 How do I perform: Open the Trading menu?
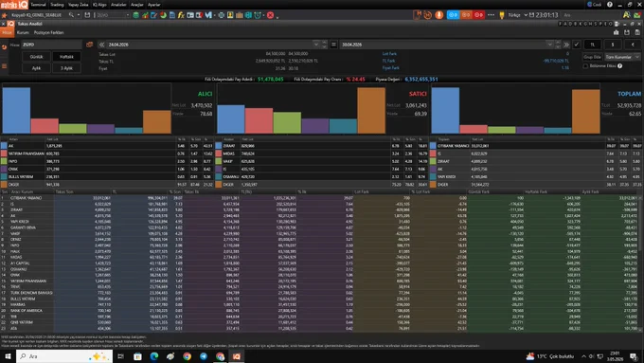click(57, 5)
